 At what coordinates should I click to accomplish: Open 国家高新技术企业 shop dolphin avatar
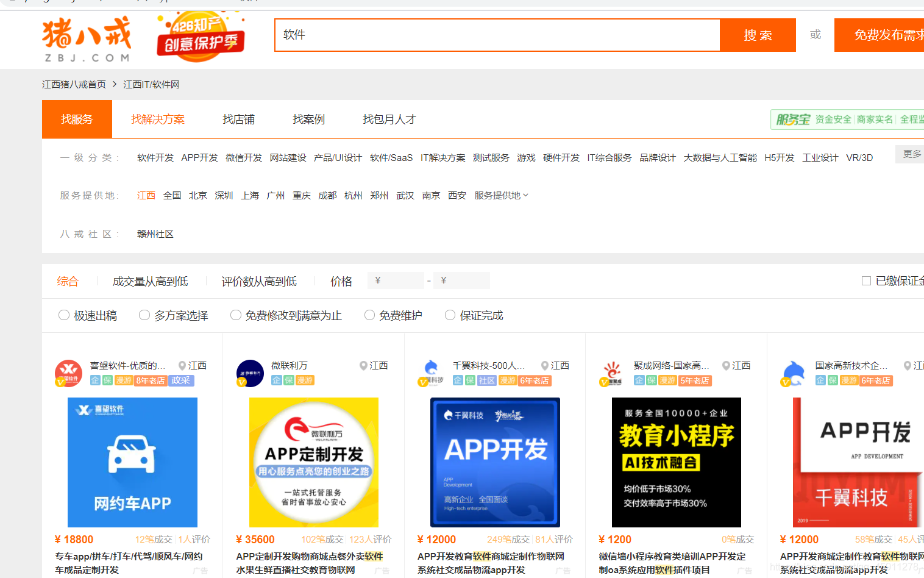point(794,373)
